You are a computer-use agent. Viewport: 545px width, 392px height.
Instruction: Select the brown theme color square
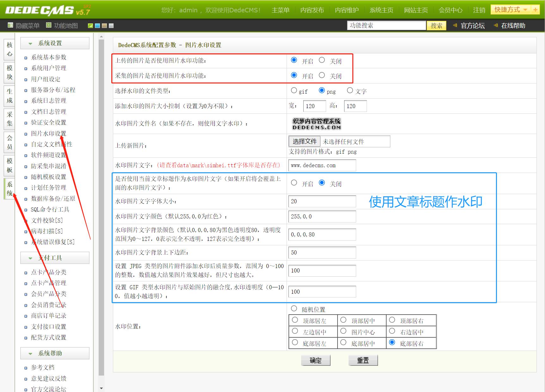pos(104,26)
